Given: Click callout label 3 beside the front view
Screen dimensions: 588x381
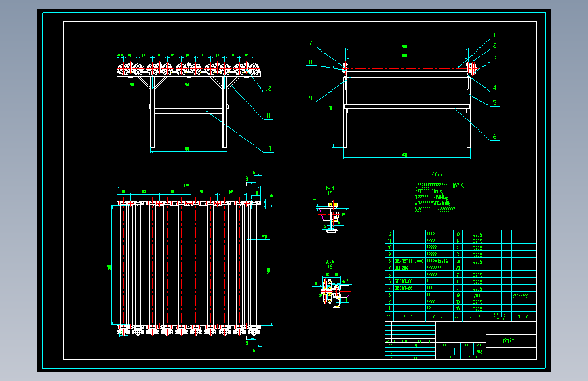Looking at the screenshot, I should coord(494,58).
